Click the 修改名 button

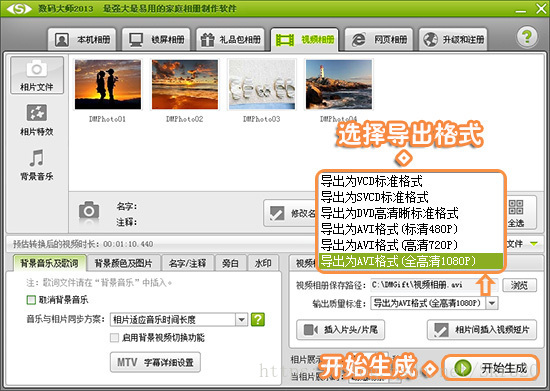[x=290, y=213]
